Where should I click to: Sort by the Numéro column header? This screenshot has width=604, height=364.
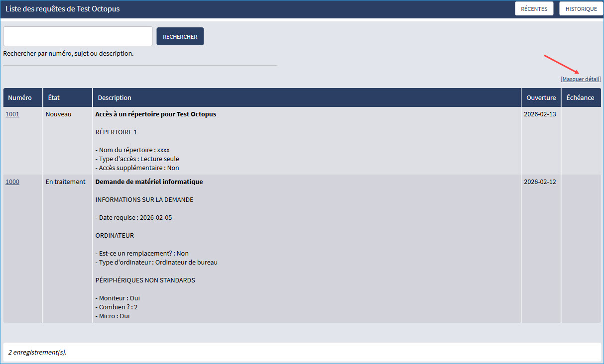(x=20, y=97)
